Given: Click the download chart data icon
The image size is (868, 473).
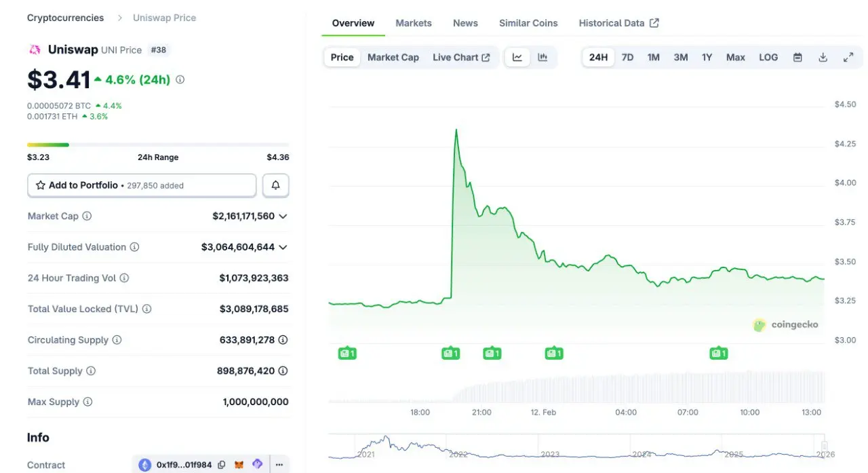Looking at the screenshot, I should click(823, 57).
